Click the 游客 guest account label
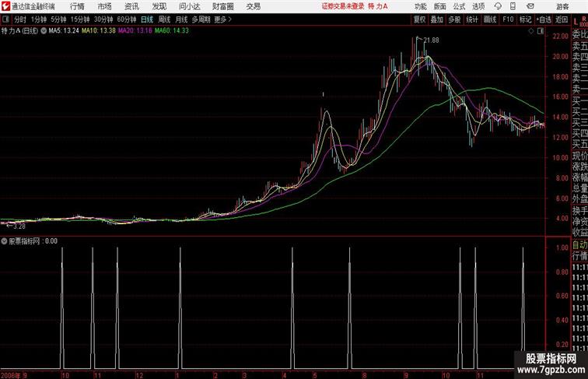 click(x=562, y=6)
